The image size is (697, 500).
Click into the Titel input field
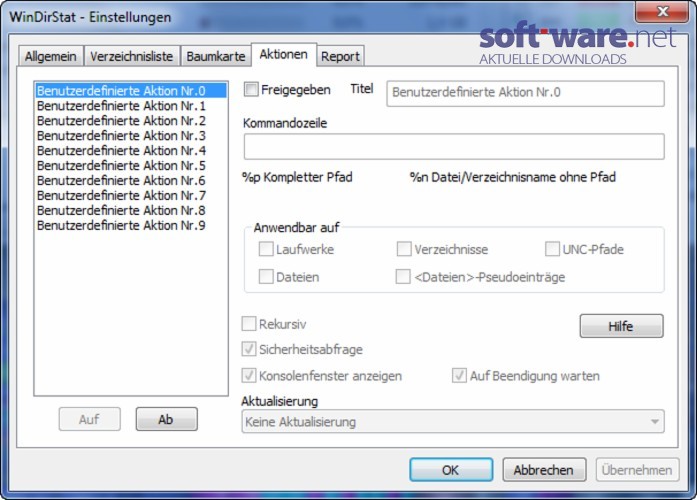point(525,93)
